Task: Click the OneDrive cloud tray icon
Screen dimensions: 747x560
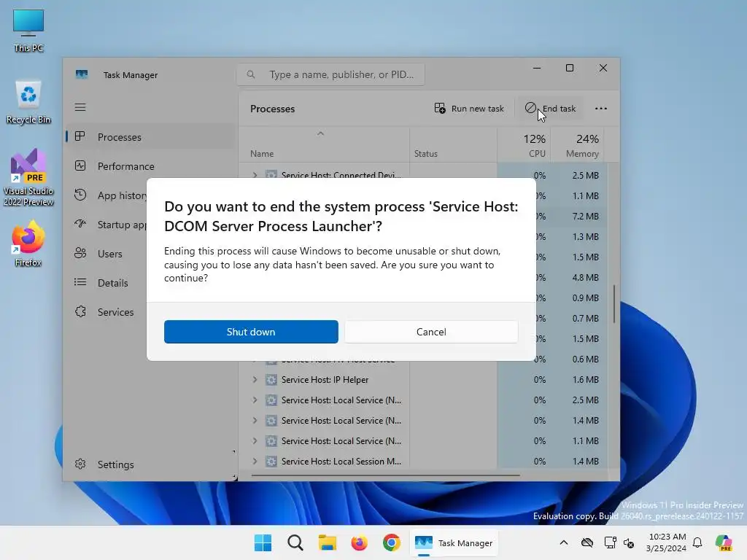Action: coord(587,542)
